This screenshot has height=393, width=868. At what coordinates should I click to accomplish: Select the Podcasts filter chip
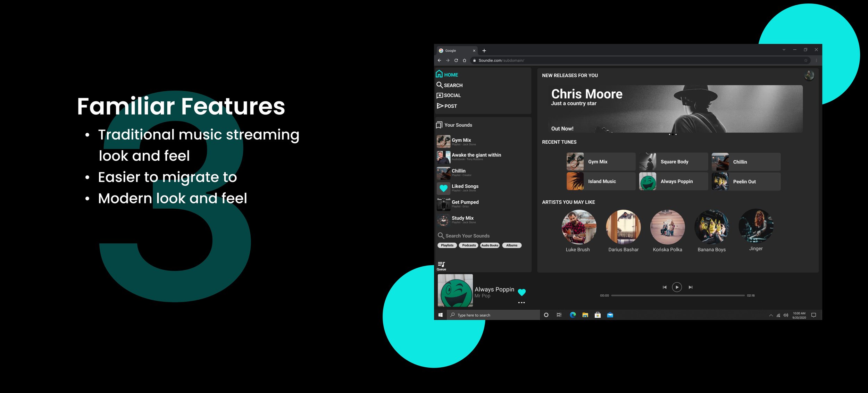pos(469,245)
